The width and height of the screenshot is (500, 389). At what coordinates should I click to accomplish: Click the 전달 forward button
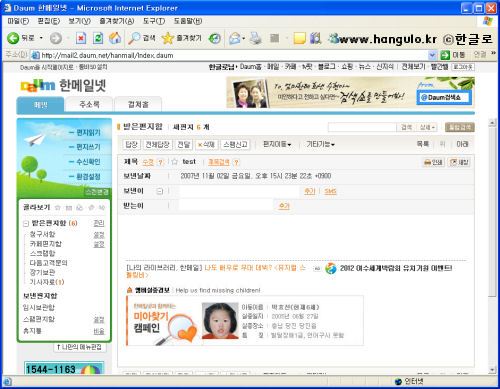pyautogui.click(x=183, y=144)
